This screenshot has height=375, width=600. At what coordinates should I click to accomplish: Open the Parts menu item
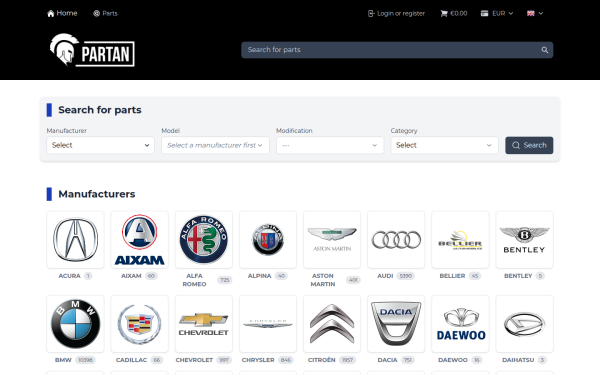tap(105, 13)
